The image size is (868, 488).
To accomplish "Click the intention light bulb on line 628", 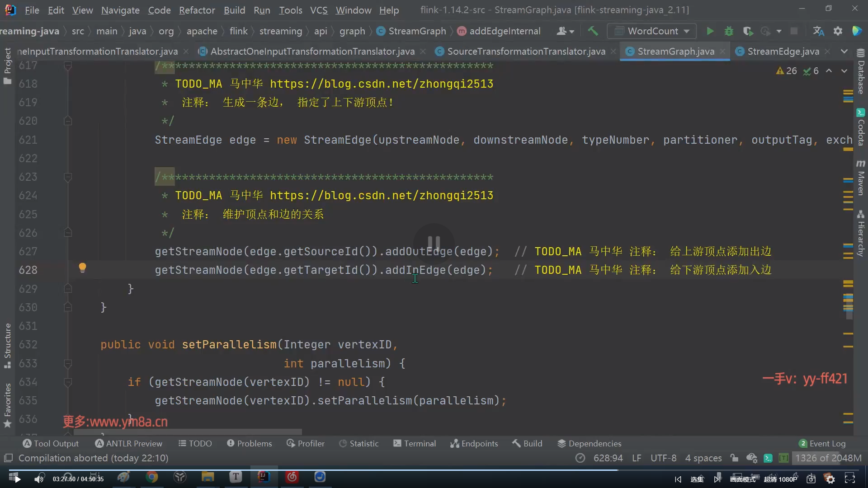I will pos(82,267).
